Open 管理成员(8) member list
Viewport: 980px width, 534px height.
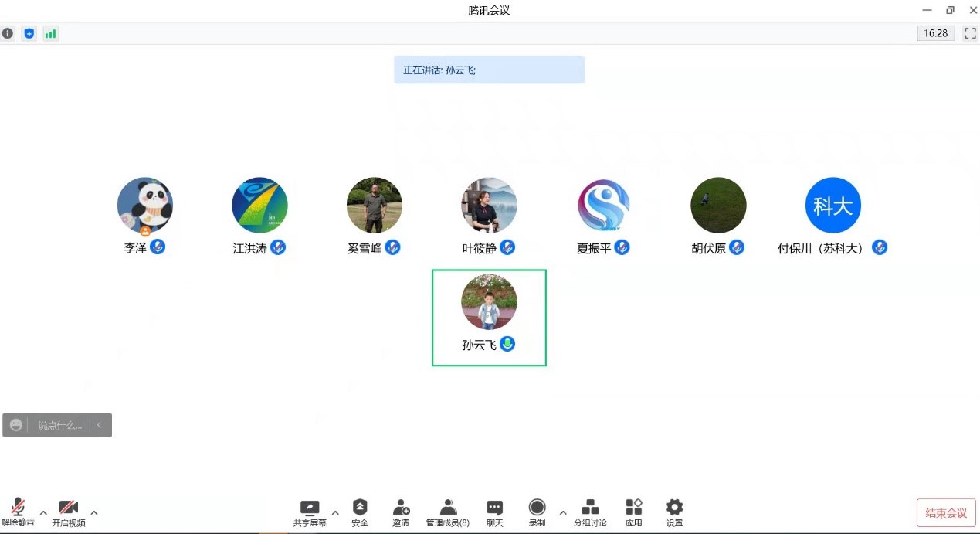point(448,512)
